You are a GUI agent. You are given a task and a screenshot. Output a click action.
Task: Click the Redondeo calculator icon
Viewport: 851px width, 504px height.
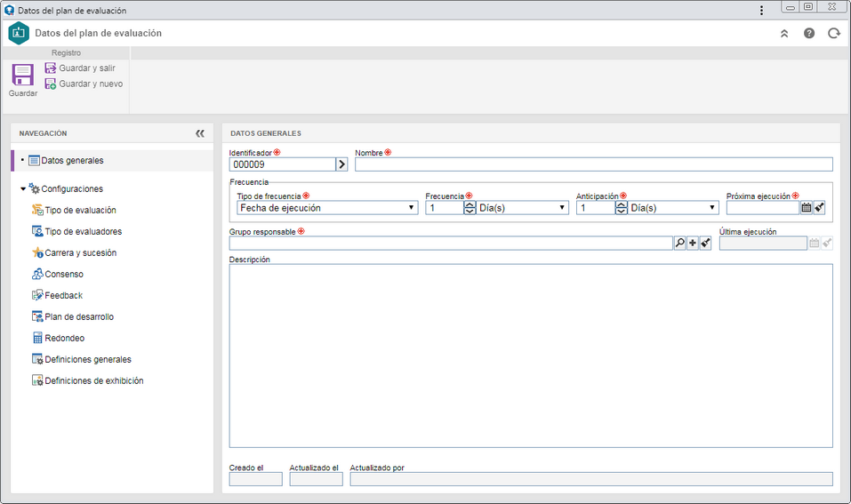coord(37,338)
